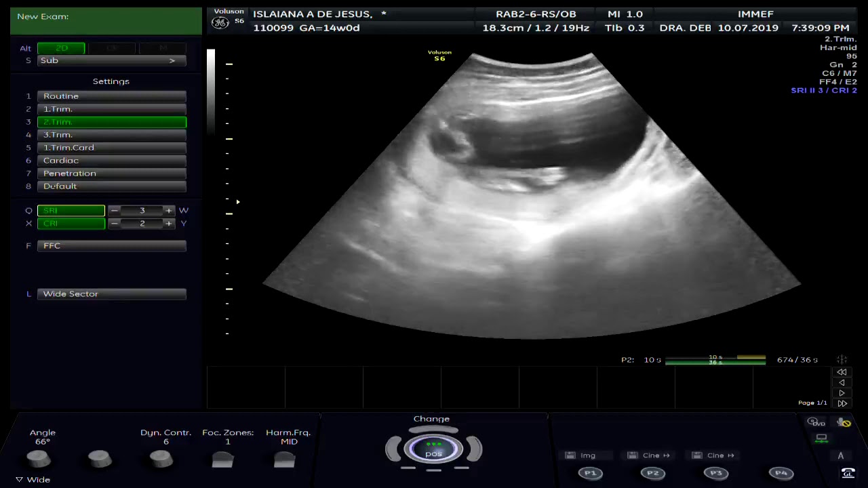Click the 674 / 36 s frame counter

click(797, 360)
